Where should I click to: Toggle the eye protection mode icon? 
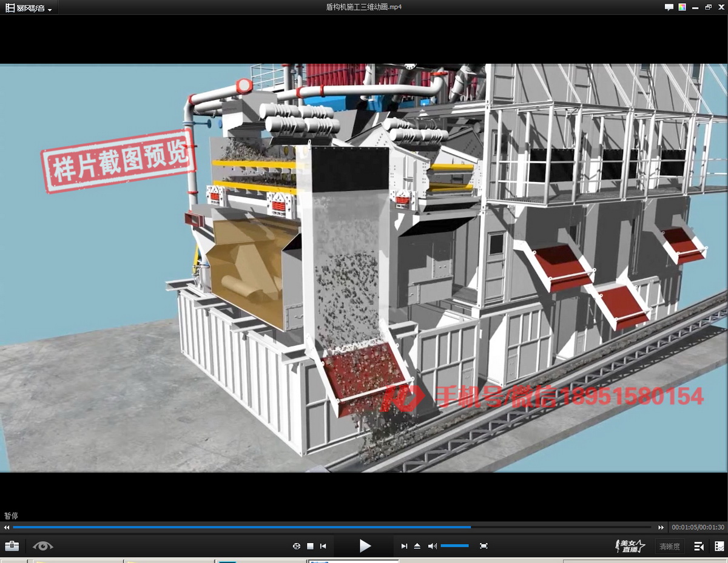coord(42,546)
